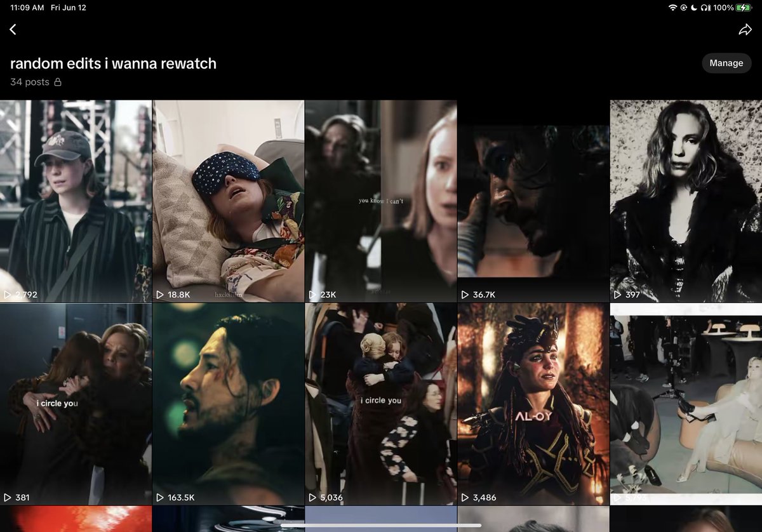Open the red partially visible video thumbnail
Screen dimensions: 762x532
click(76, 519)
